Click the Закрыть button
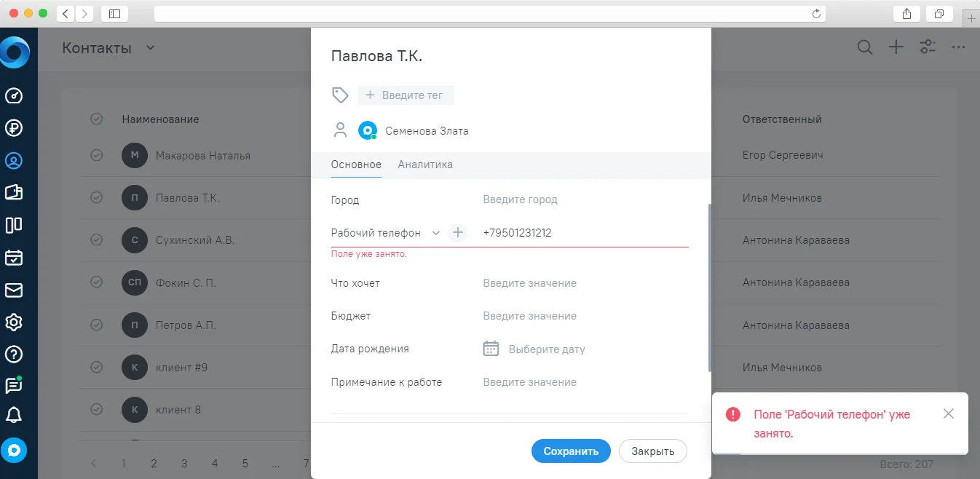Viewport: 980px width, 479px height. pyautogui.click(x=653, y=451)
